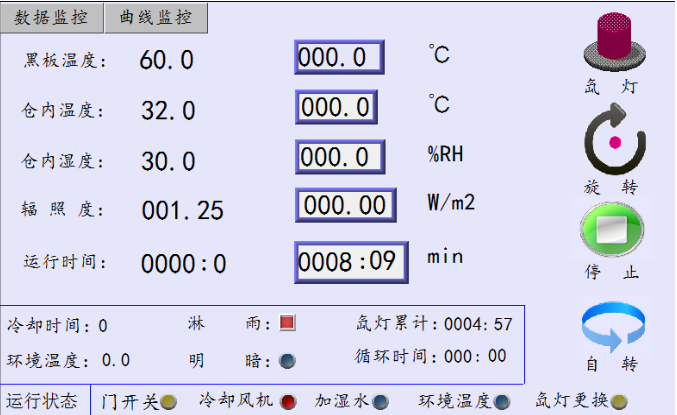Image resolution: width=677 pixels, height=415 pixels.
Task: Toggle the light/dark (明暗) indicator
Action: [288, 361]
